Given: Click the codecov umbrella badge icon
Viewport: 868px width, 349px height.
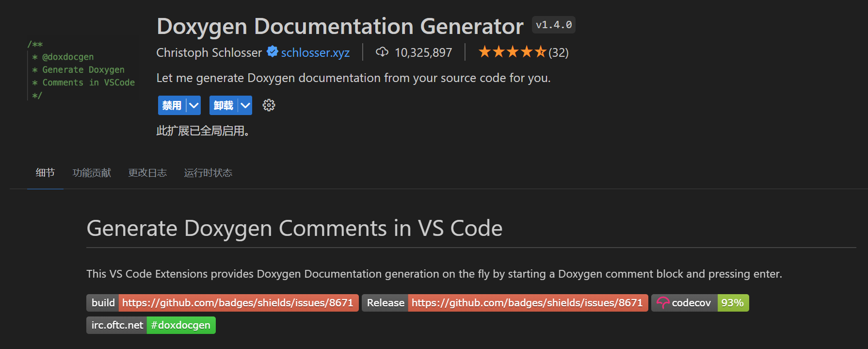Looking at the screenshot, I should click(x=662, y=303).
